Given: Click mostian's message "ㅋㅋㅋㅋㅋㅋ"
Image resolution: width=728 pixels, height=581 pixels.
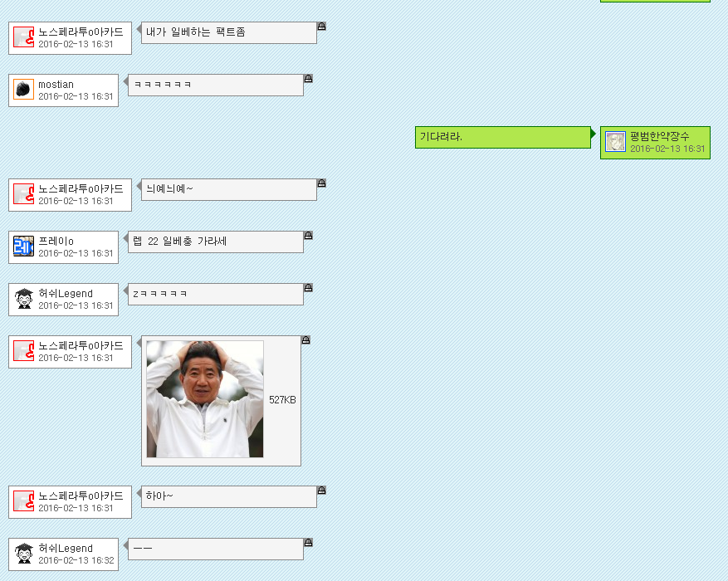Looking at the screenshot, I should [x=162, y=85].
